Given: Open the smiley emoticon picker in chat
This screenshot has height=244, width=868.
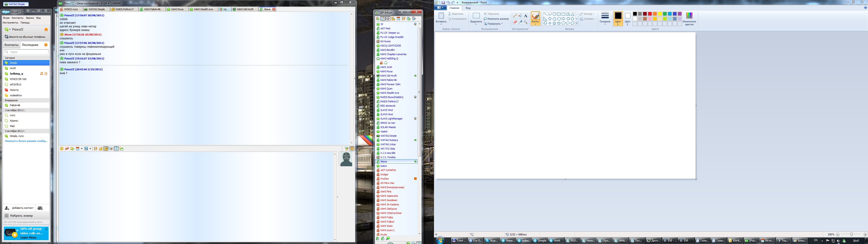Looking at the screenshot, I should (61, 149).
